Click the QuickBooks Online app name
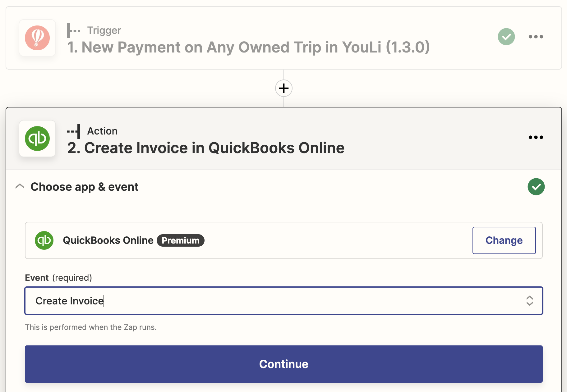 108,240
